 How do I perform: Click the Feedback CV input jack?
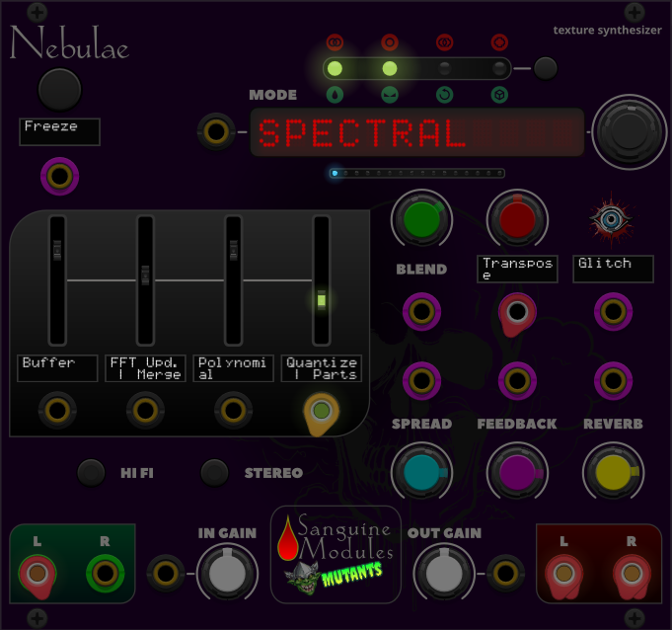(x=517, y=380)
